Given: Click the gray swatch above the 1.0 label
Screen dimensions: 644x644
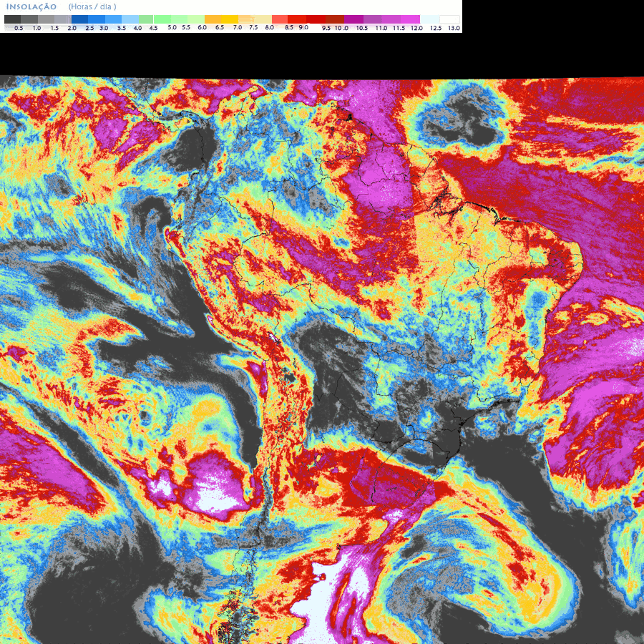Looking at the screenshot, I should (x=29, y=19).
